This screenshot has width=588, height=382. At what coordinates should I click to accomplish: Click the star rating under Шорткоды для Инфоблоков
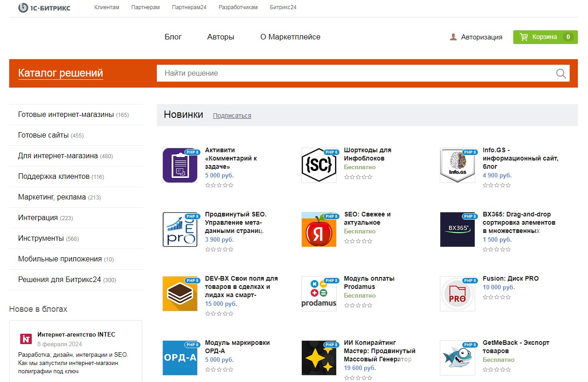tap(358, 177)
